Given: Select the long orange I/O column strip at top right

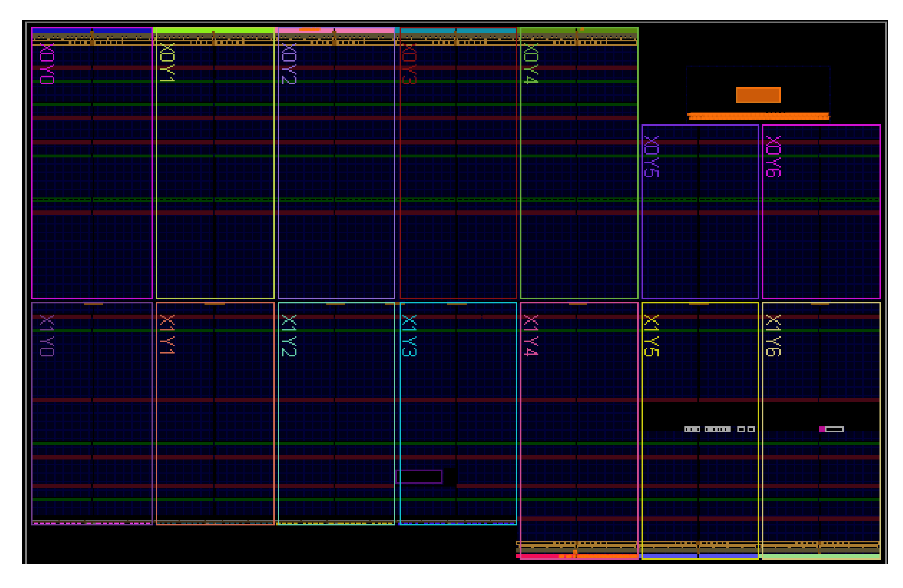Looking at the screenshot, I should coord(758,115).
